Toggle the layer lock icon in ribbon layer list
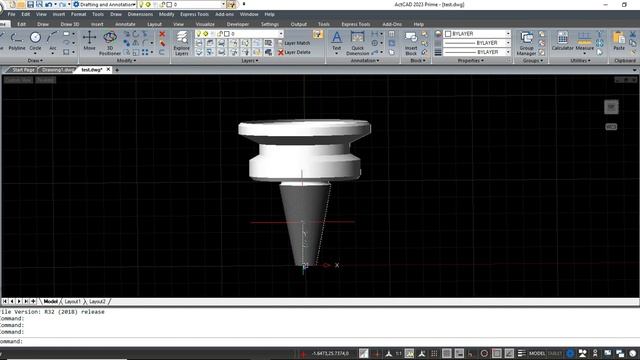The image size is (640, 360). 220,33
